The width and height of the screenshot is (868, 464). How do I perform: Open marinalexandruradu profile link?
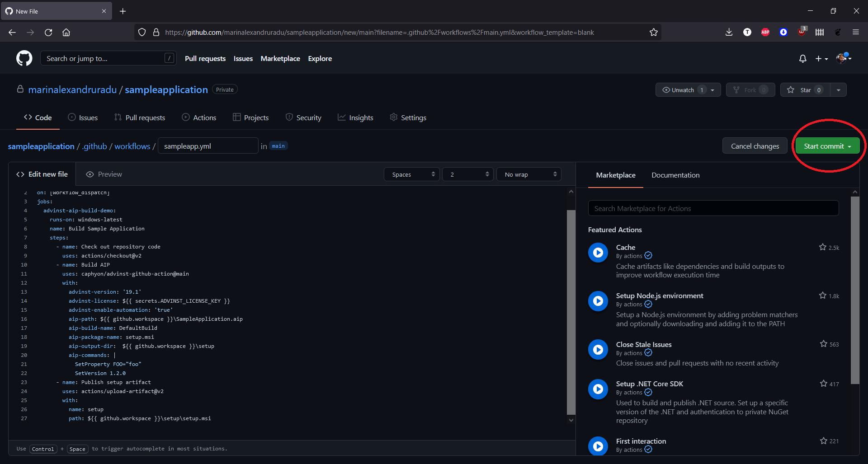72,89
